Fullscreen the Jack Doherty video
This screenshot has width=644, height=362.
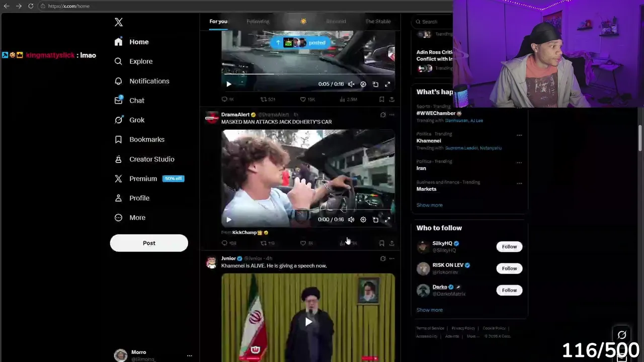click(x=387, y=219)
